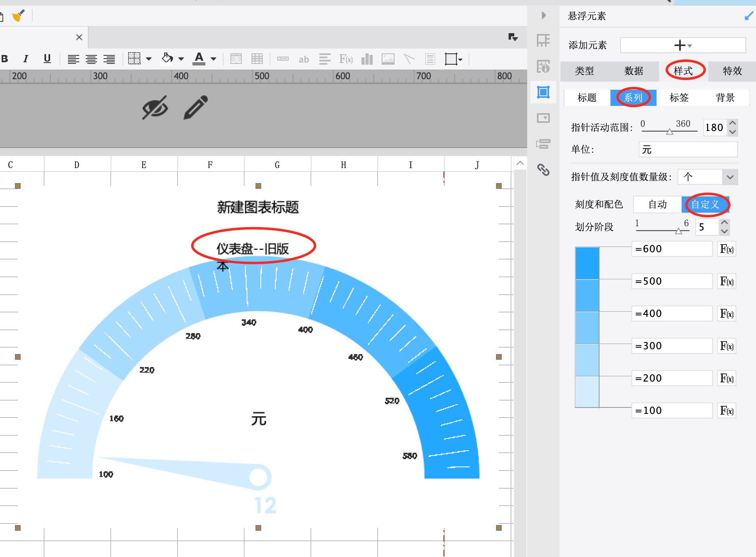Click the pencil edit icon
This screenshot has height=557, width=756.
[196, 108]
